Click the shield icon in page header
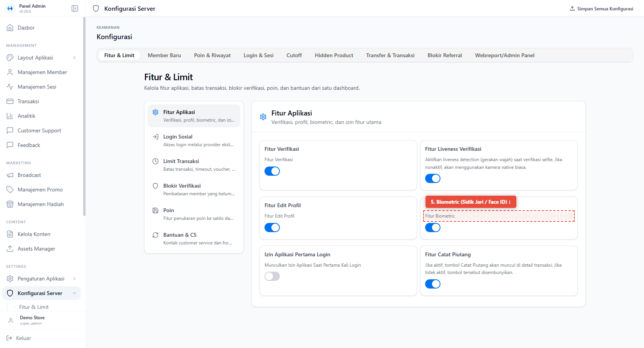The width and height of the screenshot is (644, 348). 96,8
